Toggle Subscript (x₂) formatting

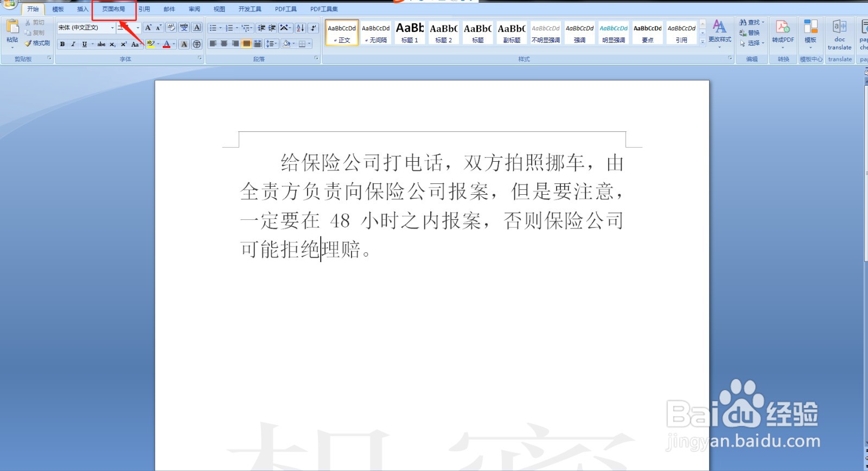(112, 44)
